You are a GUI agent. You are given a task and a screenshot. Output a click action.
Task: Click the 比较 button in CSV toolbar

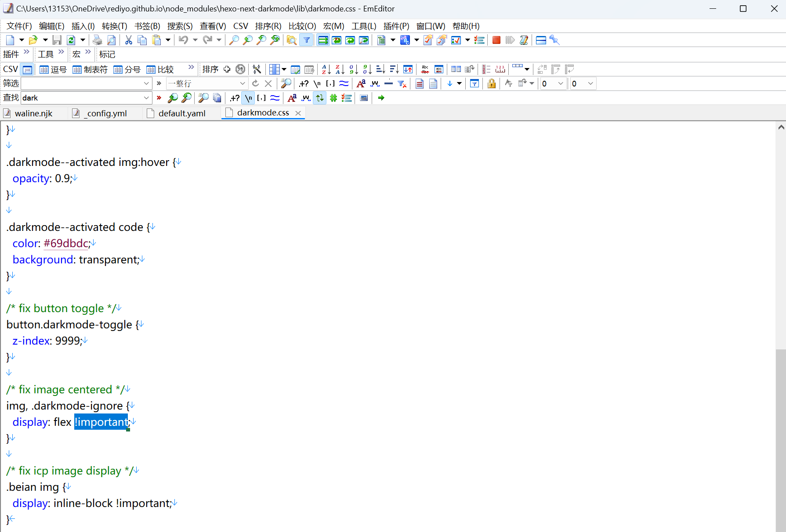coord(160,69)
